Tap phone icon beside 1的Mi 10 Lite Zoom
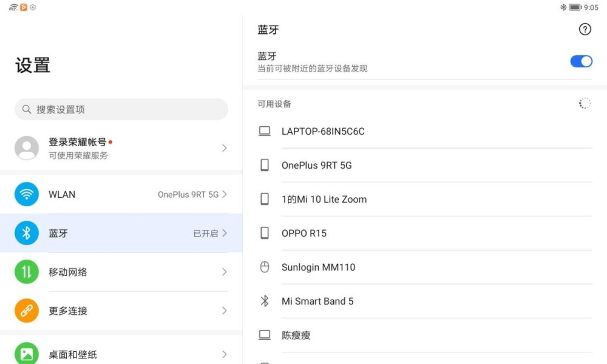607x364 pixels. (265, 199)
